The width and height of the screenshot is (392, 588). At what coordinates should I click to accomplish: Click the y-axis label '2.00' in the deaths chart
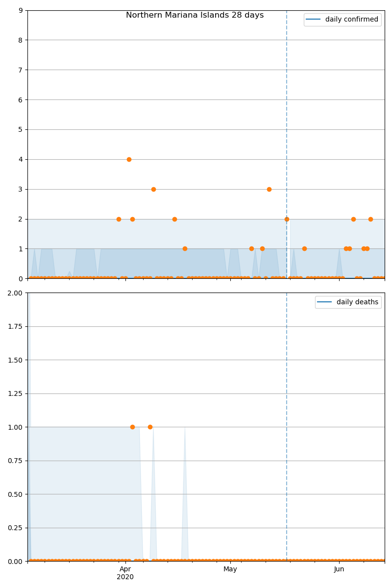point(15,293)
